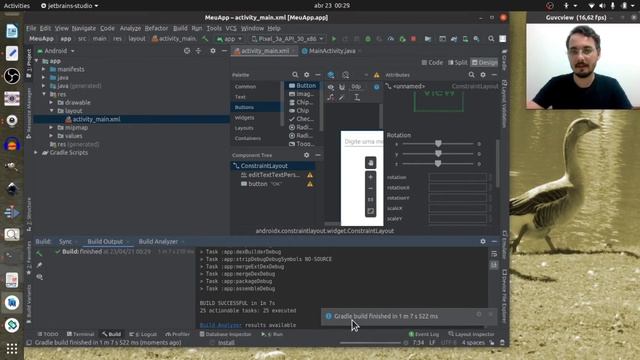The height and width of the screenshot is (360, 640).
Task: Search attributes with the magnifier icon
Action: (471, 75)
